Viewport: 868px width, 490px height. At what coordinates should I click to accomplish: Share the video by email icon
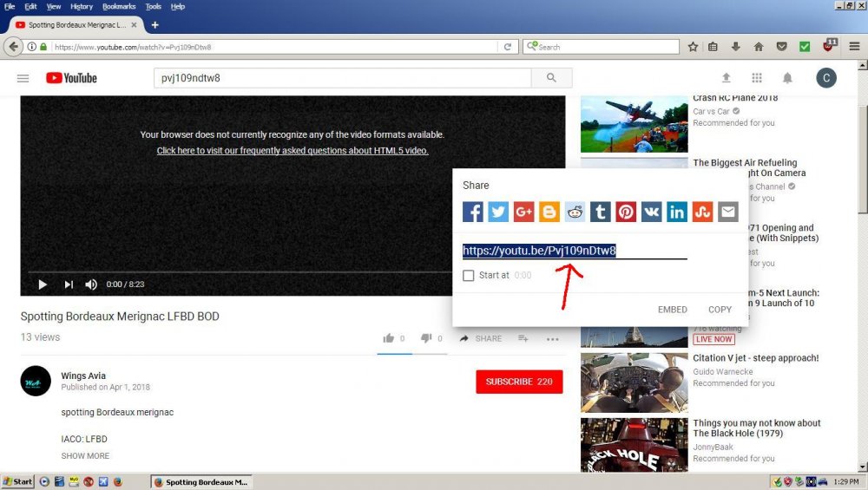point(728,212)
